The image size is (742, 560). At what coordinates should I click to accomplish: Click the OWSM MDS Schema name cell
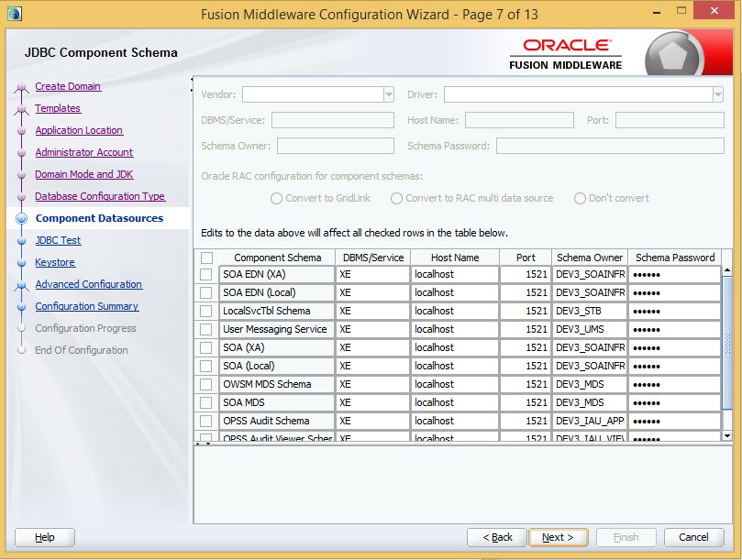[x=277, y=384]
